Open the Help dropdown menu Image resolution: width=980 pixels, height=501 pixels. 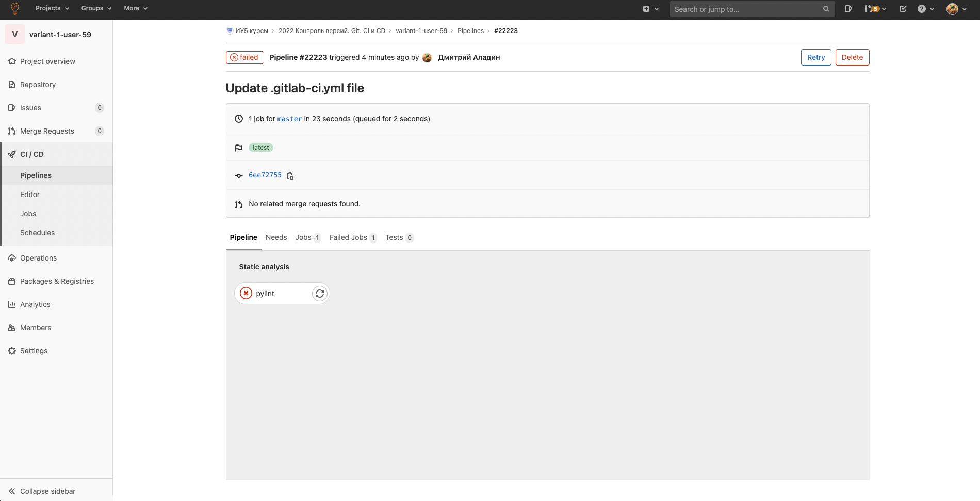click(926, 9)
